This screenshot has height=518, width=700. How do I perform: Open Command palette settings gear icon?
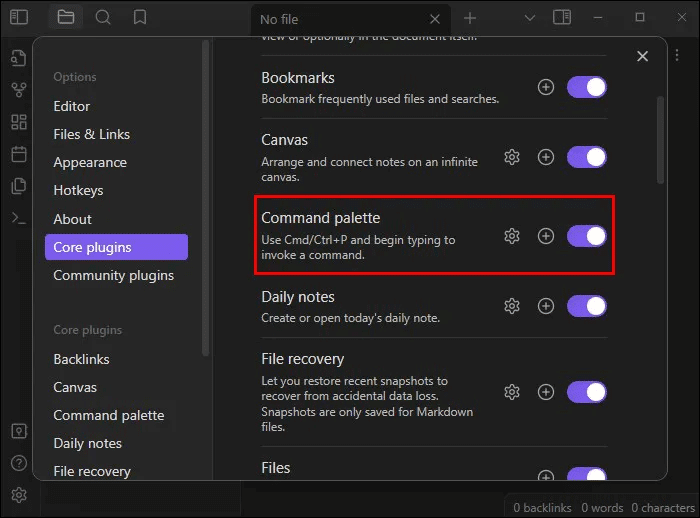coord(512,236)
